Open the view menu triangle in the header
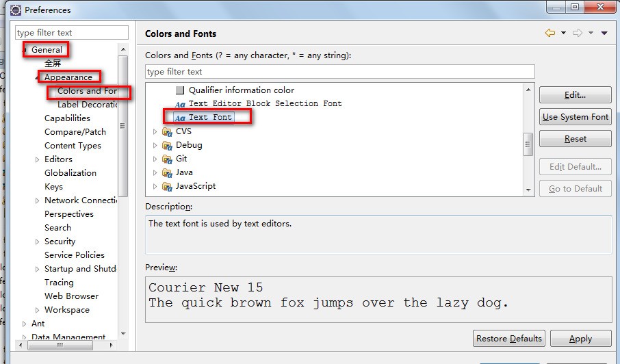The image size is (620, 364). [x=604, y=33]
